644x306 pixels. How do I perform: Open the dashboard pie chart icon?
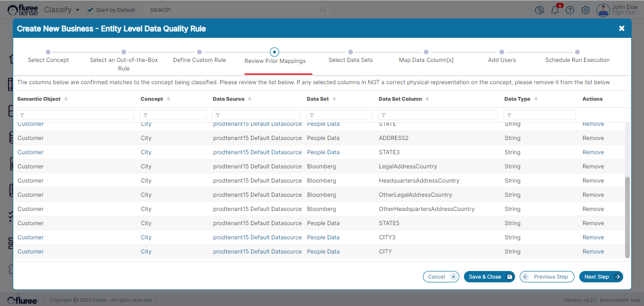[x=540, y=10]
